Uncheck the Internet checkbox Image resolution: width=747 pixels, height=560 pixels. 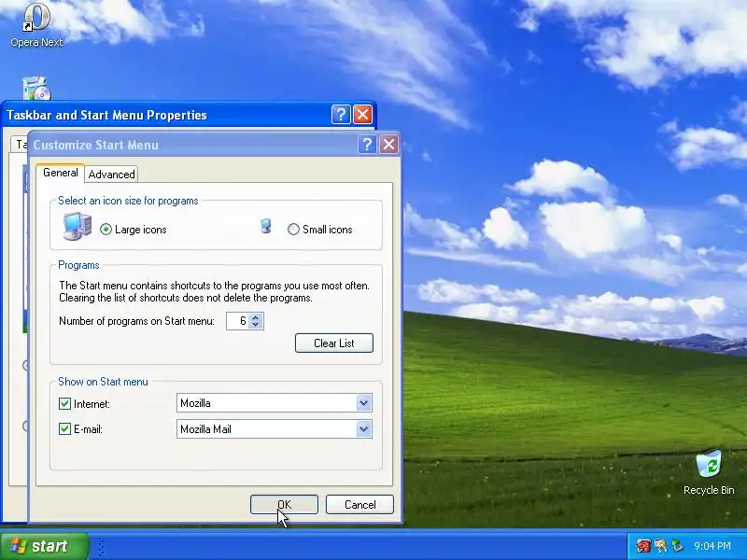click(64, 404)
